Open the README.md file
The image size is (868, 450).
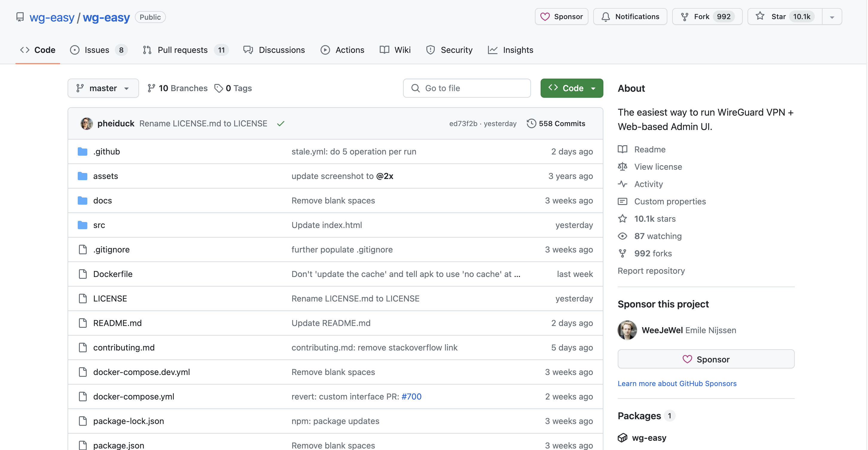117,323
